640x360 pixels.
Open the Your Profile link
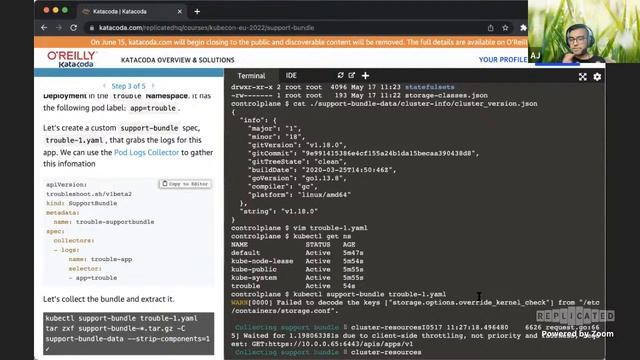pyautogui.click(x=502, y=60)
